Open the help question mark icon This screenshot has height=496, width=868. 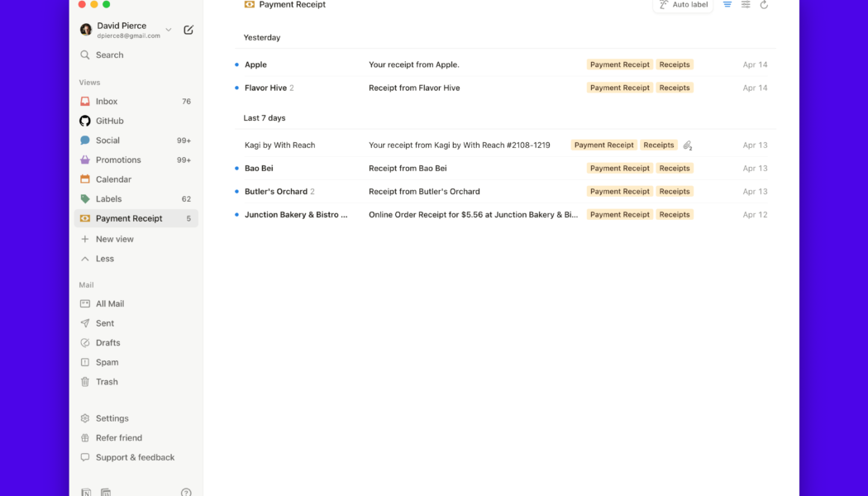(186, 492)
